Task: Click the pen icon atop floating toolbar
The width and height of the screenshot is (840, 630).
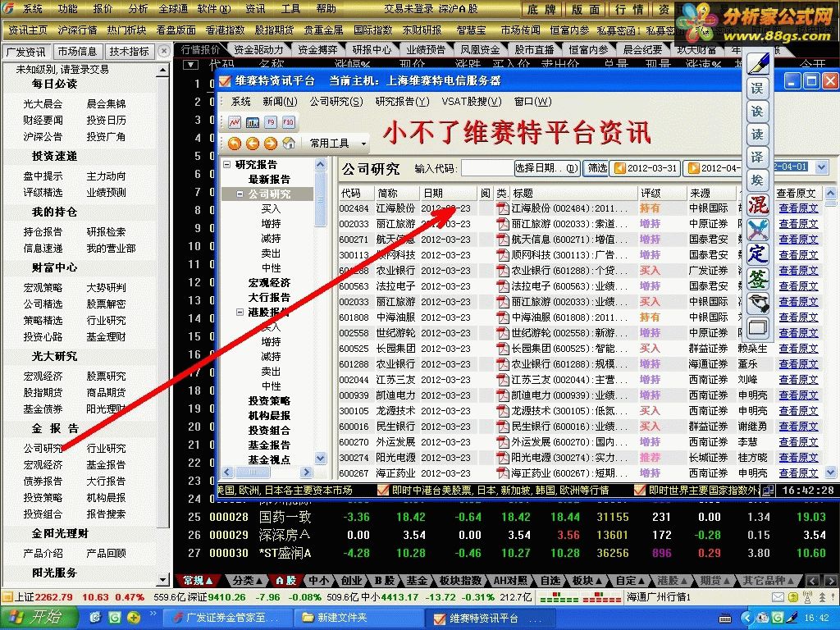Action: tap(758, 64)
